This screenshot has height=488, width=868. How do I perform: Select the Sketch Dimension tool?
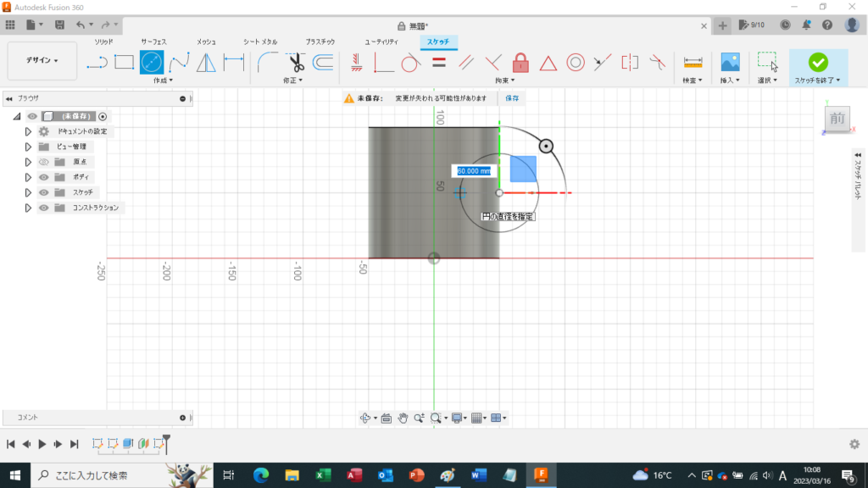[234, 63]
